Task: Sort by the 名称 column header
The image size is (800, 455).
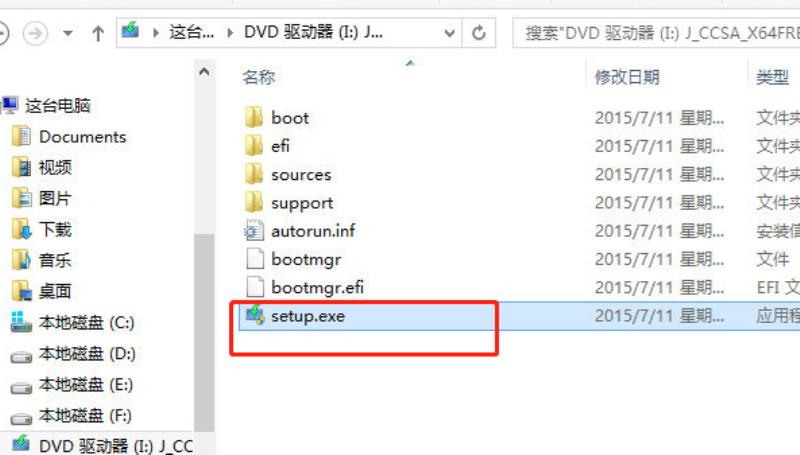Action: click(259, 78)
